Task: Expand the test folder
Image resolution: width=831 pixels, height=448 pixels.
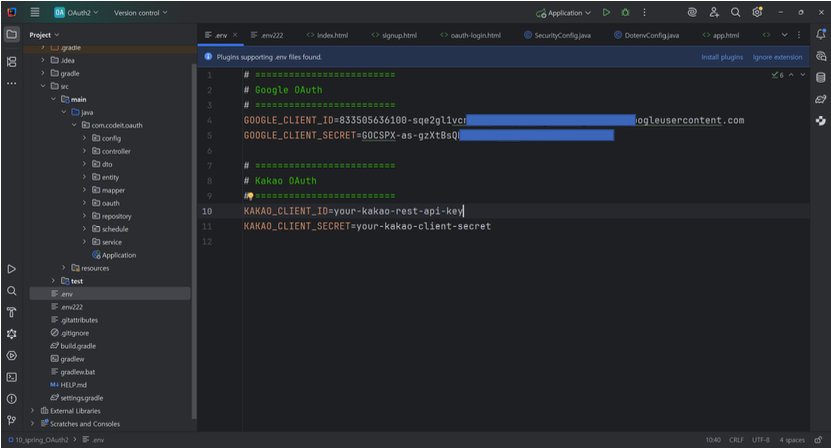Action: coord(53,281)
